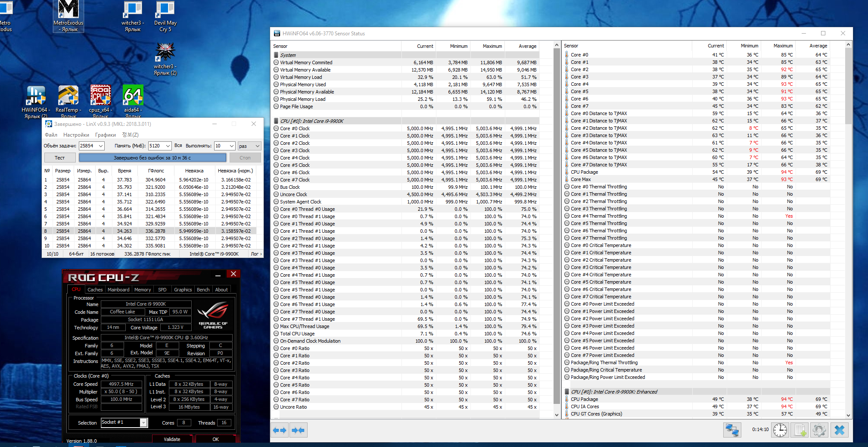Select Package/Ring Thermal Throttling row
Screen dimensions: 868x447
click(x=696, y=363)
